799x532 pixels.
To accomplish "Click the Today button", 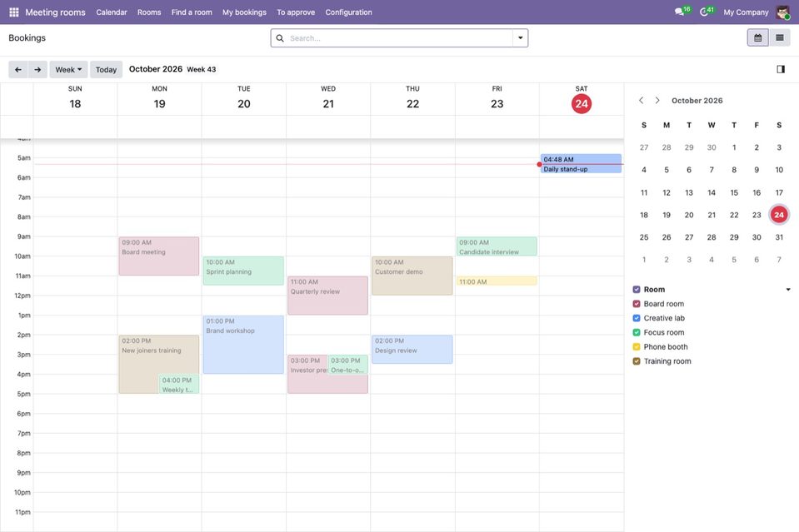I will [x=106, y=69].
